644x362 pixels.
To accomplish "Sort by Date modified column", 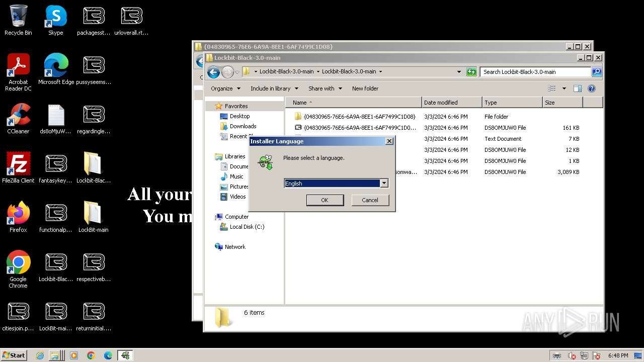I will tap(452, 103).
